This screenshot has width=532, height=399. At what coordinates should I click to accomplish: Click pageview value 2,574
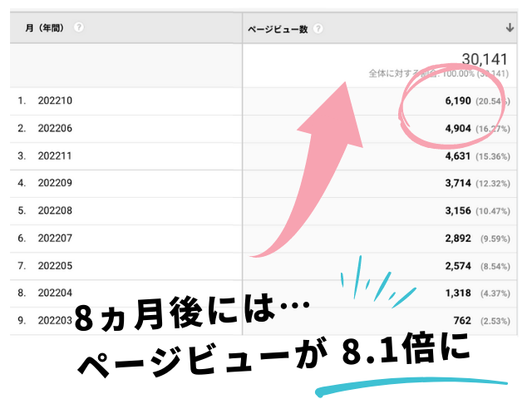458,266
